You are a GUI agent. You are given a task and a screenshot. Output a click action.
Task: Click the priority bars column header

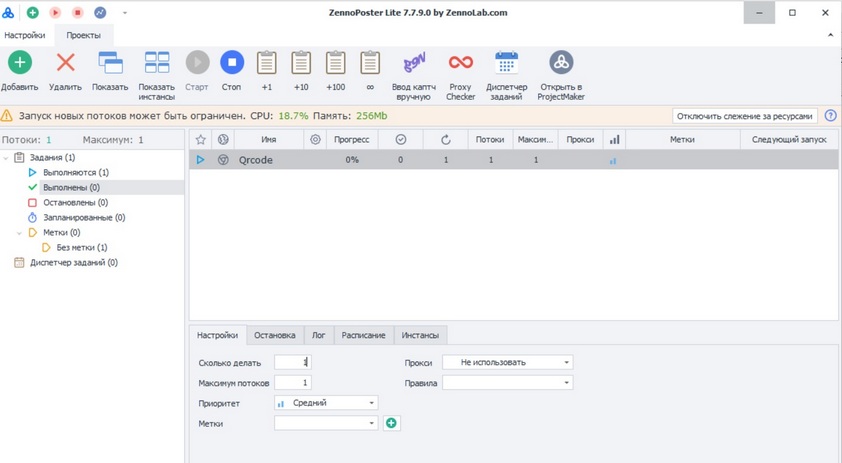coord(614,139)
